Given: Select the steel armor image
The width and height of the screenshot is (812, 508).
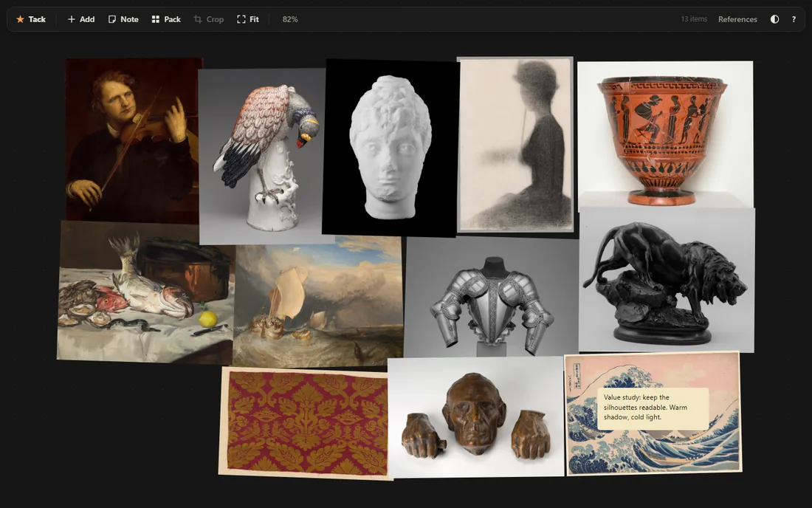Looking at the screenshot, I should [492, 298].
